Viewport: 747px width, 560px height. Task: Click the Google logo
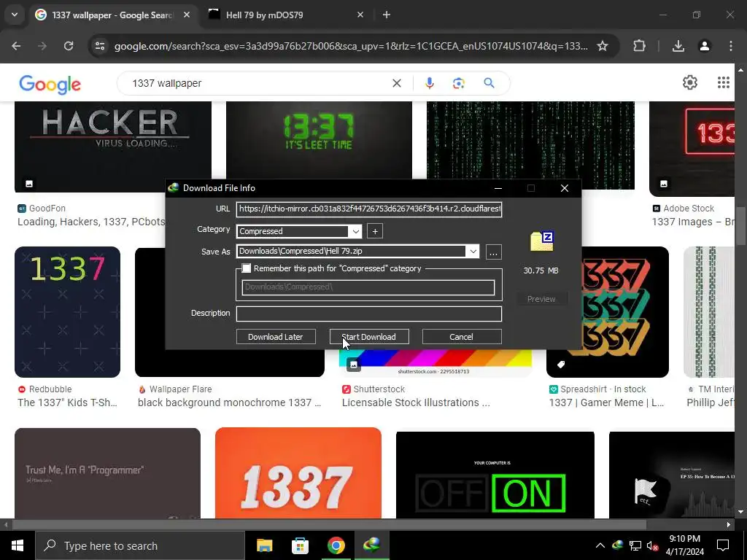click(50, 85)
